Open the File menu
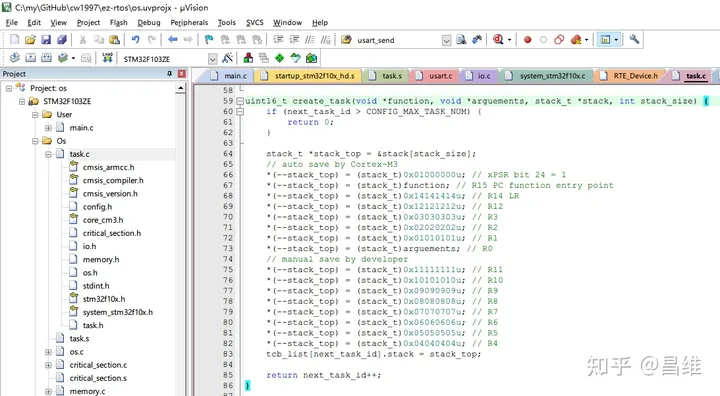Screen dimensions: 720x396 tap(11, 23)
